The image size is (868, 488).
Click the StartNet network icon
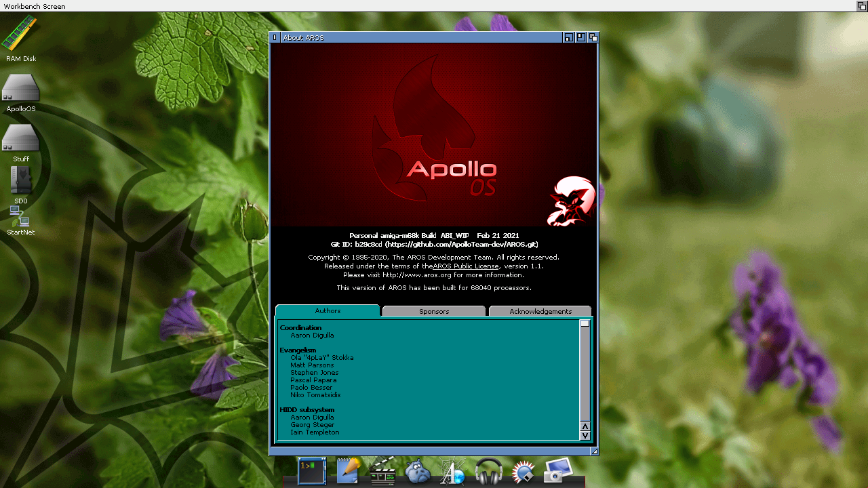[x=20, y=217]
